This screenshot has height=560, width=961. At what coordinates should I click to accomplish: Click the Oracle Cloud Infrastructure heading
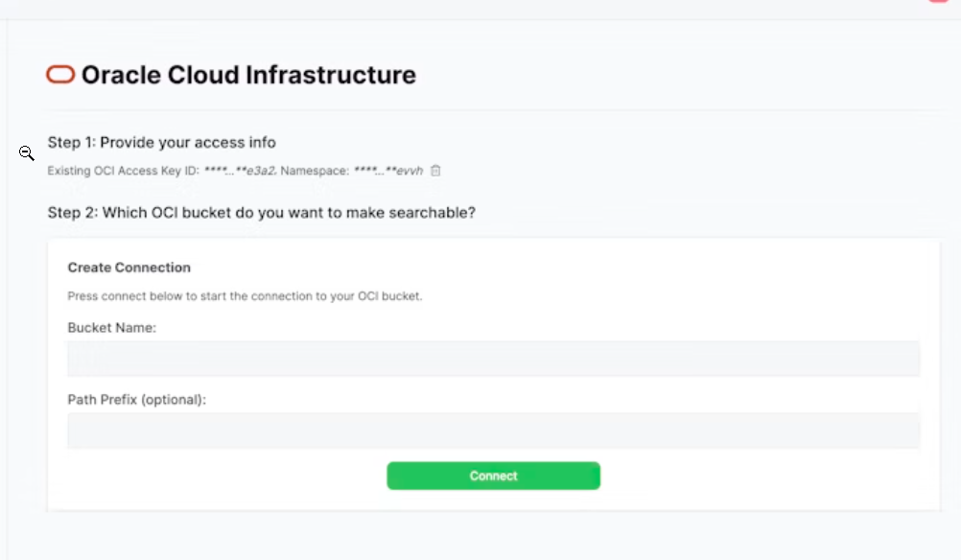click(x=248, y=75)
